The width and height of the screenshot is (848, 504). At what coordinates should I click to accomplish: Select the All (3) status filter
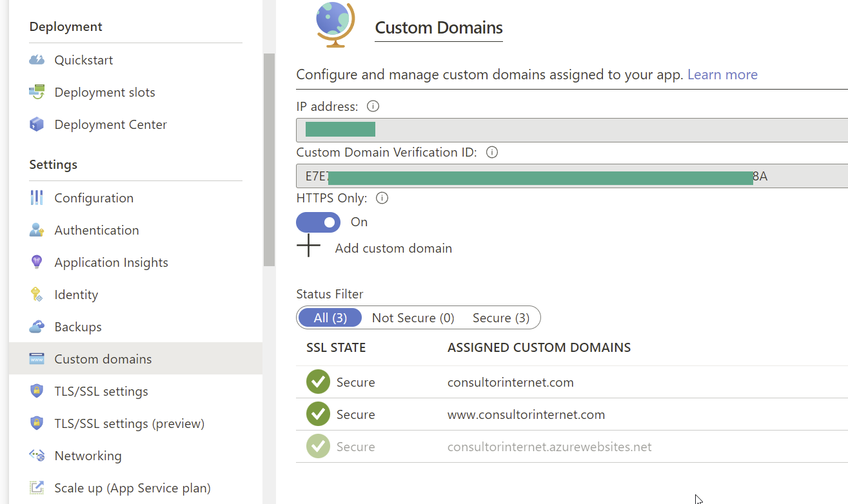pos(330,318)
